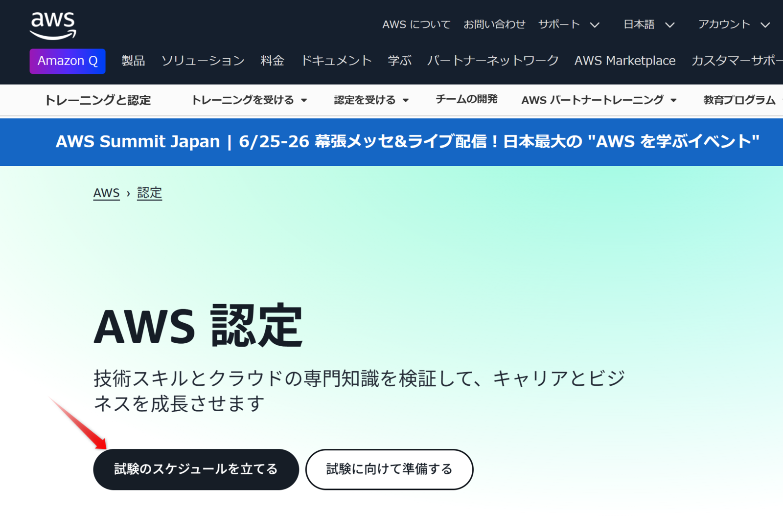Open the サポート dropdown chevron
This screenshot has width=783, height=532.
596,24
